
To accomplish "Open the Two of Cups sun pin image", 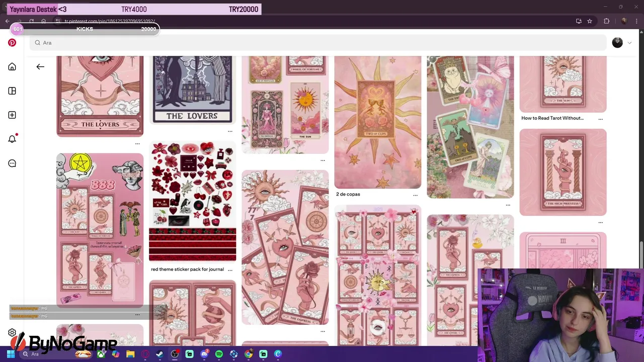I will click(377, 122).
